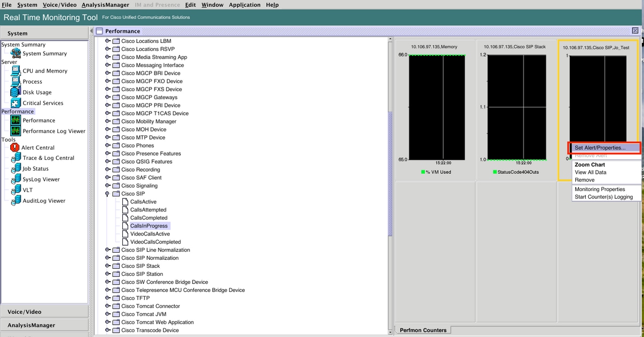Choose Remove from the context menu

606,180
